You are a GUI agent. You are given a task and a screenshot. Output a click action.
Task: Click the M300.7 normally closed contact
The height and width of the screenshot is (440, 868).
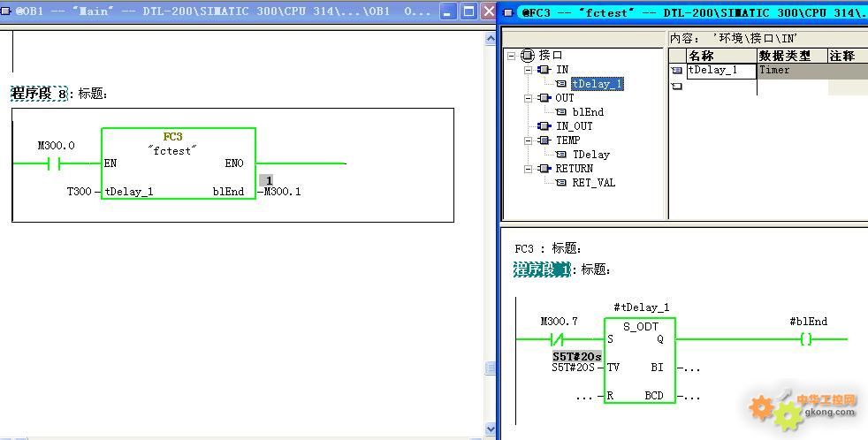point(557,338)
